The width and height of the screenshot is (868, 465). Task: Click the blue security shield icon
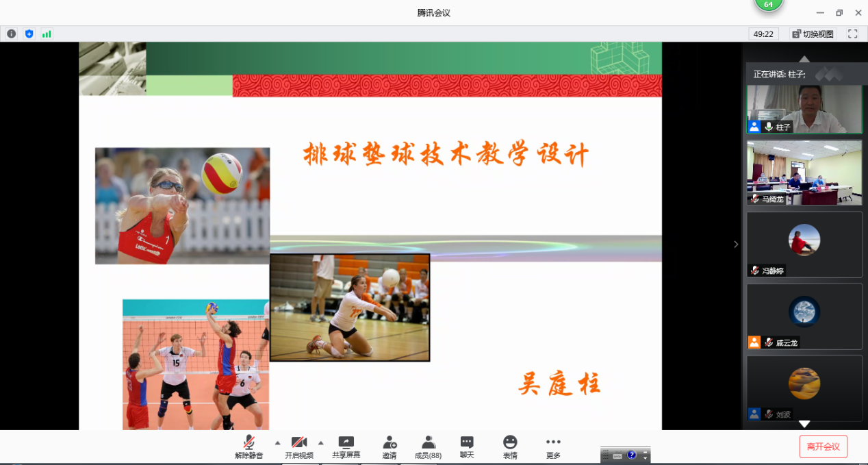(29, 34)
